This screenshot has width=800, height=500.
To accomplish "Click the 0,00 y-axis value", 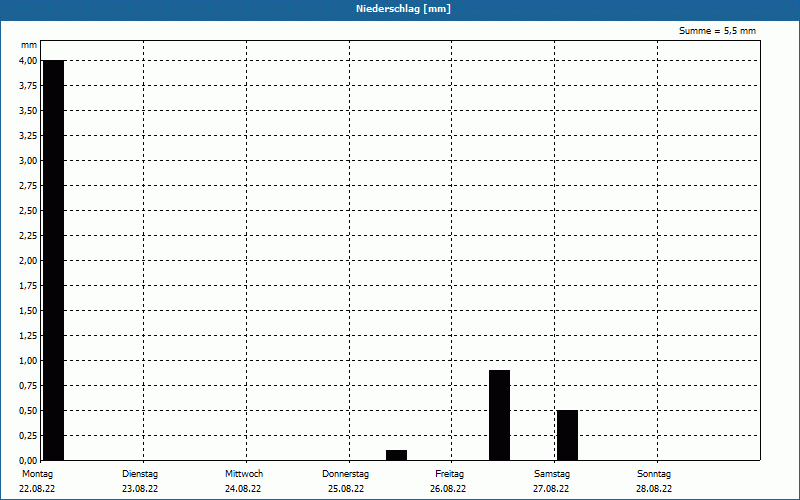I will 28,461.
